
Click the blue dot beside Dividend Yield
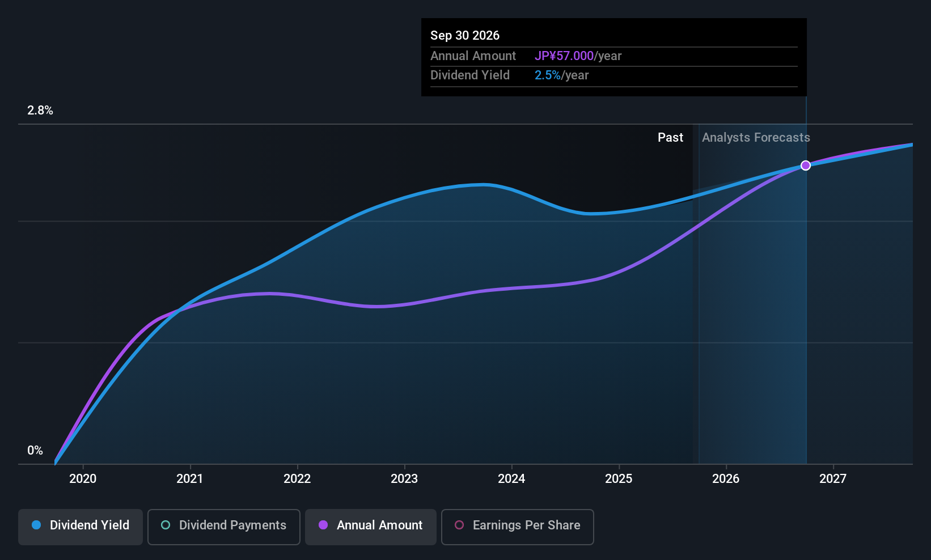tap(36, 525)
